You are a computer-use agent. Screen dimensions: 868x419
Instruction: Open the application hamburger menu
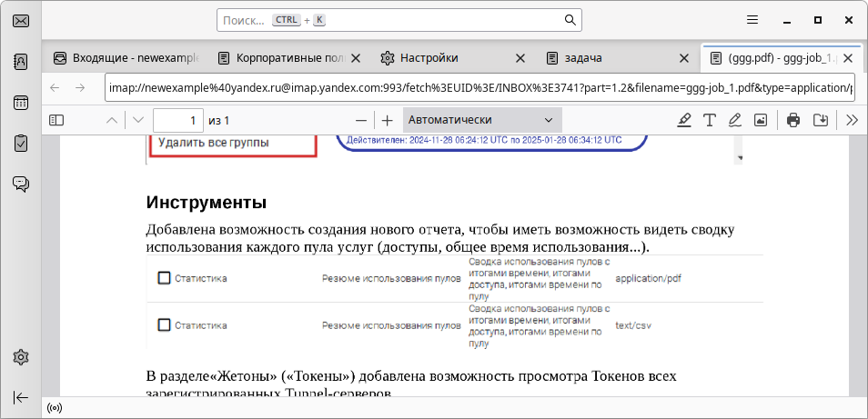click(752, 21)
